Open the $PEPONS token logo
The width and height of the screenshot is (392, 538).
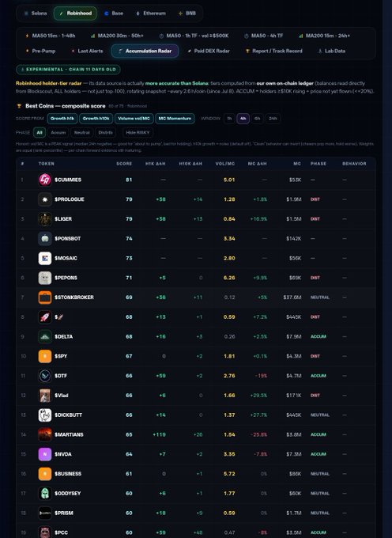[x=45, y=278]
